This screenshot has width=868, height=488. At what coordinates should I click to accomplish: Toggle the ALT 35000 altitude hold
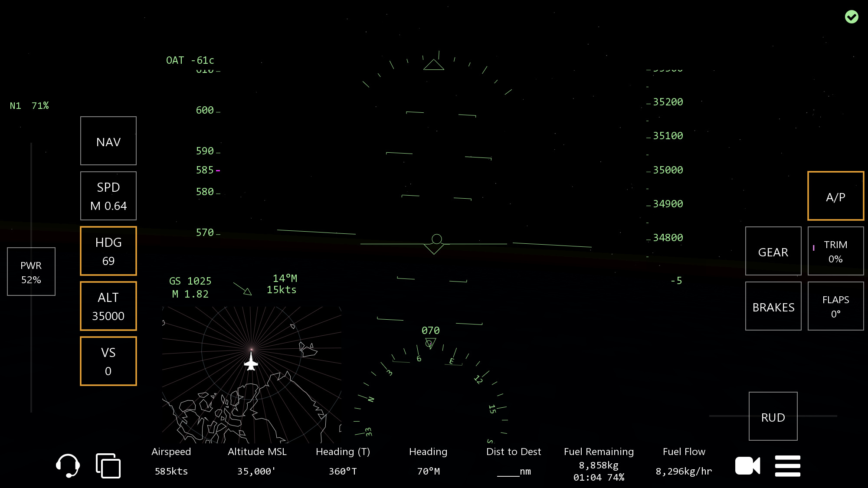tap(108, 306)
